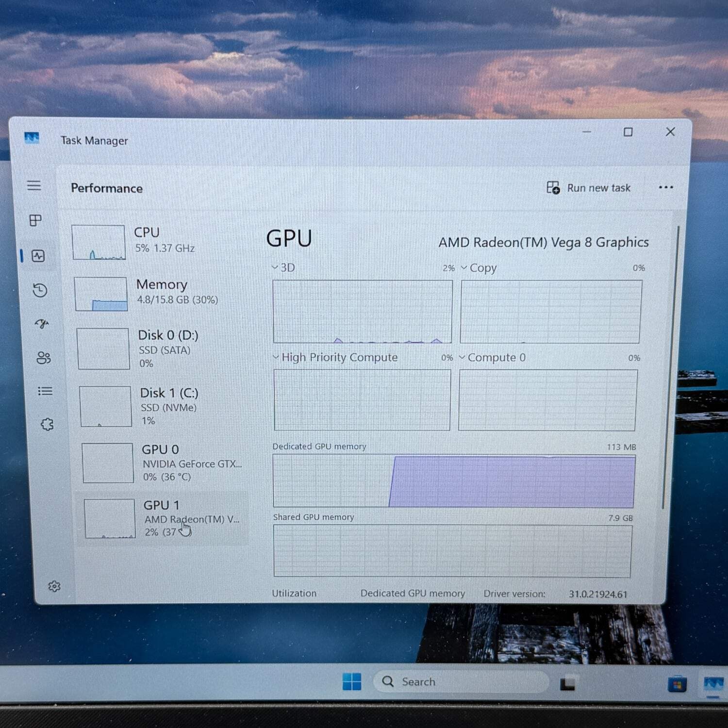
Task: Click the GPU pane vertical scrollbar
Action: pyautogui.click(x=670, y=367)
